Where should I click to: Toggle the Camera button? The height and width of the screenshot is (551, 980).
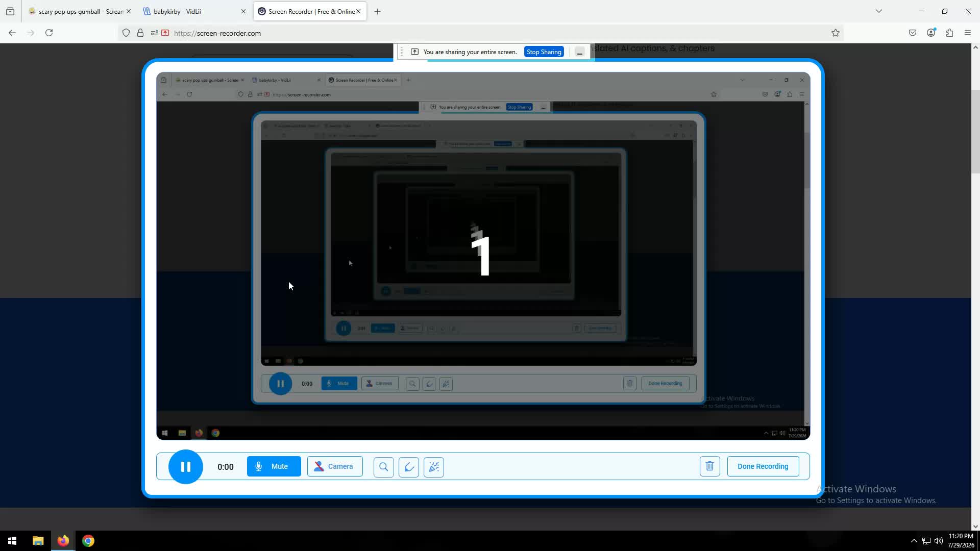335,466
